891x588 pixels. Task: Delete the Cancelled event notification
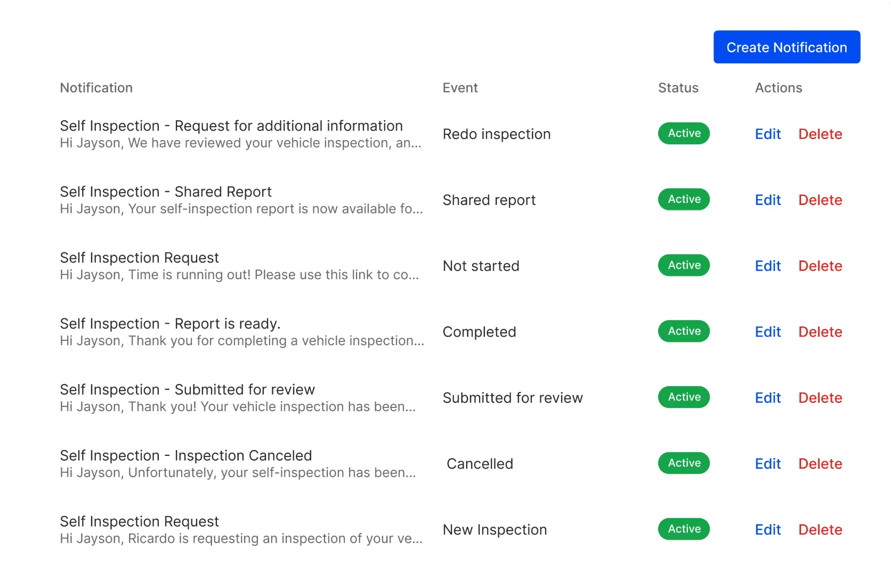coord(820,464)
